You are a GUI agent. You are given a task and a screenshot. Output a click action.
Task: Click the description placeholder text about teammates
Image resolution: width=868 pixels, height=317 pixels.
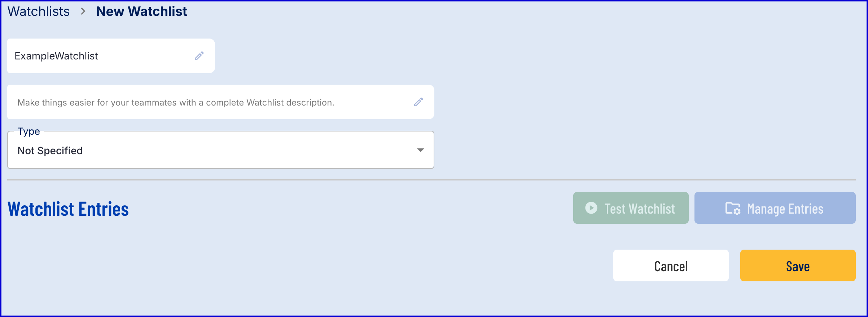pos(176,103)
